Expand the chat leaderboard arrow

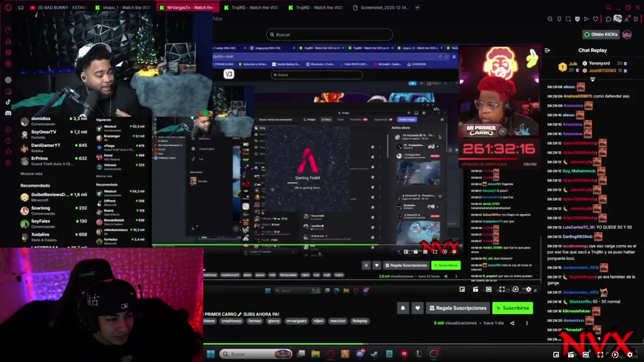[592, 79]
